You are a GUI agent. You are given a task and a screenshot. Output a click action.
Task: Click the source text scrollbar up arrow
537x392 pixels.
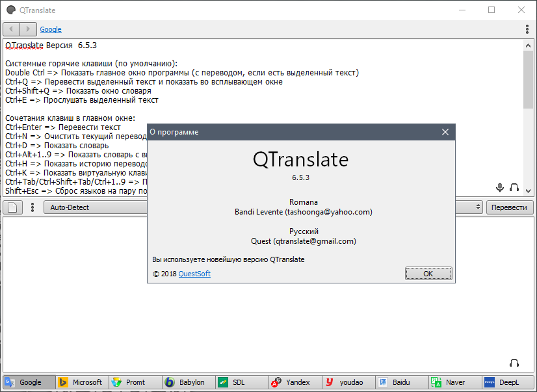pos(528,46)
